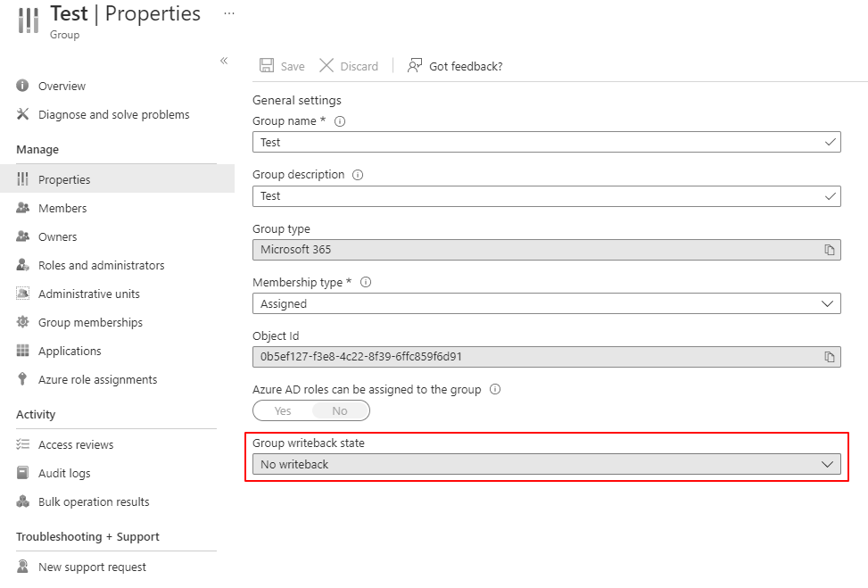Open the Group writeback state dropdown

546,464
